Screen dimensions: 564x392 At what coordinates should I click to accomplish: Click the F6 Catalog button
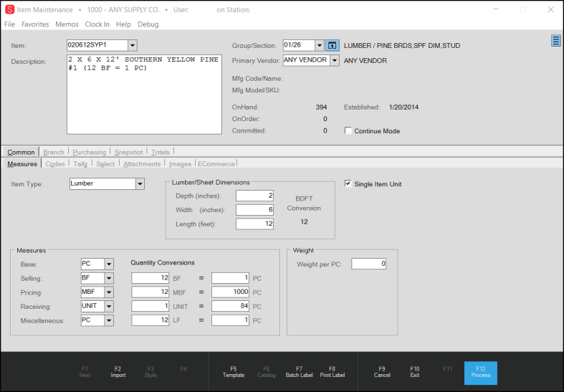tap(267, 372)
